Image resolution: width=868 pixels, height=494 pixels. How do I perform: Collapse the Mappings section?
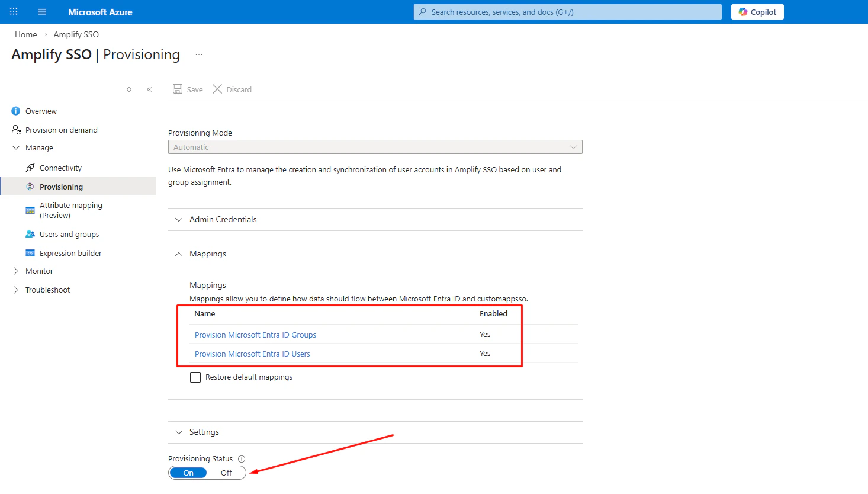[375, 254]
